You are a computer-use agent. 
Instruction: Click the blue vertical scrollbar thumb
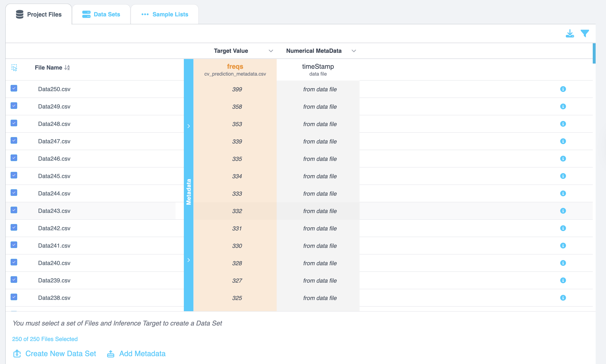click(x=594, y=53)
